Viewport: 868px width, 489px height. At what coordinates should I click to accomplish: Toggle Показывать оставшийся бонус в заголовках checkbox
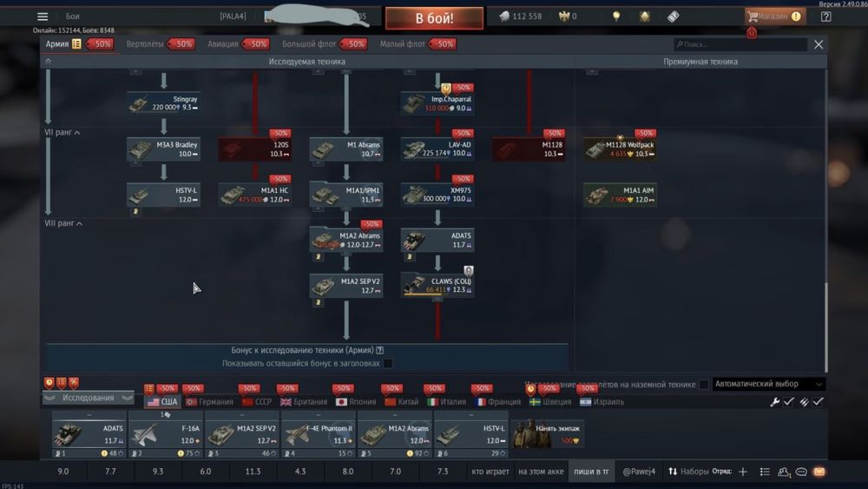pos(388,363)
